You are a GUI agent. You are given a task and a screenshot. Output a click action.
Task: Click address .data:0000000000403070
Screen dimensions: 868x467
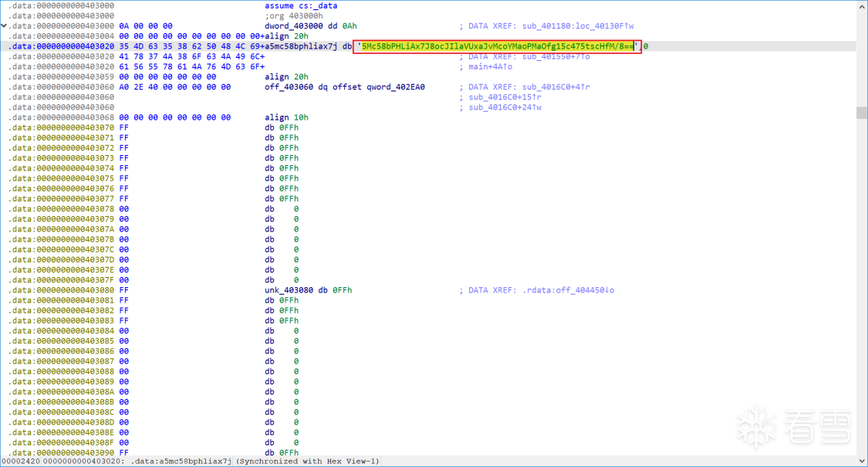pyautogui.click(x=61, y=127)
